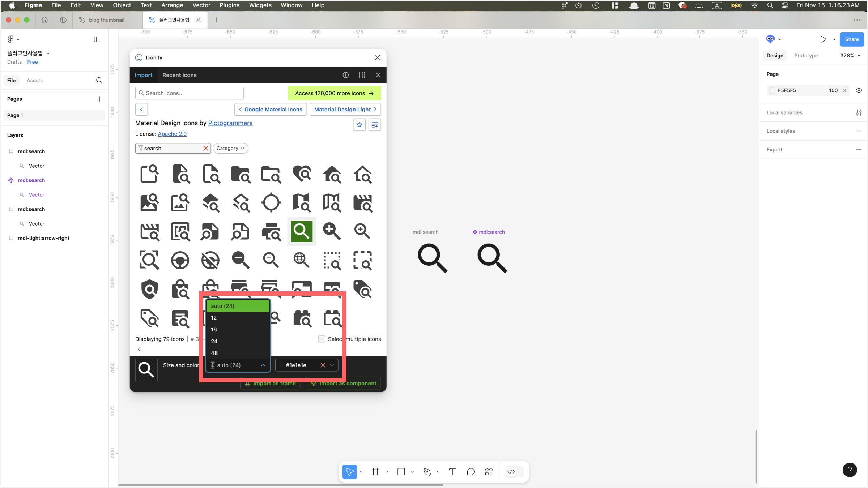Add an export setting with plus
Screen dimensions: 868x488
(x=859, y=150)
